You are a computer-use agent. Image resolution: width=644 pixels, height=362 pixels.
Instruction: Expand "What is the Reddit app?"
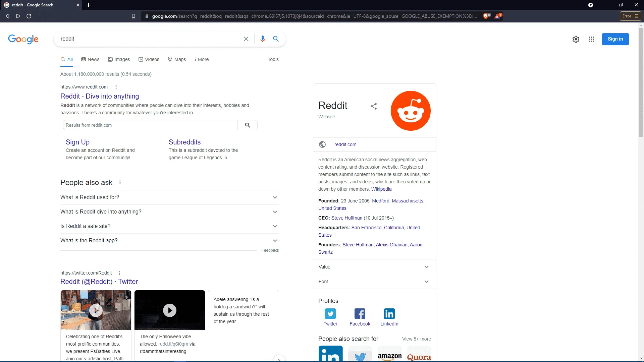tap(170, 241)
